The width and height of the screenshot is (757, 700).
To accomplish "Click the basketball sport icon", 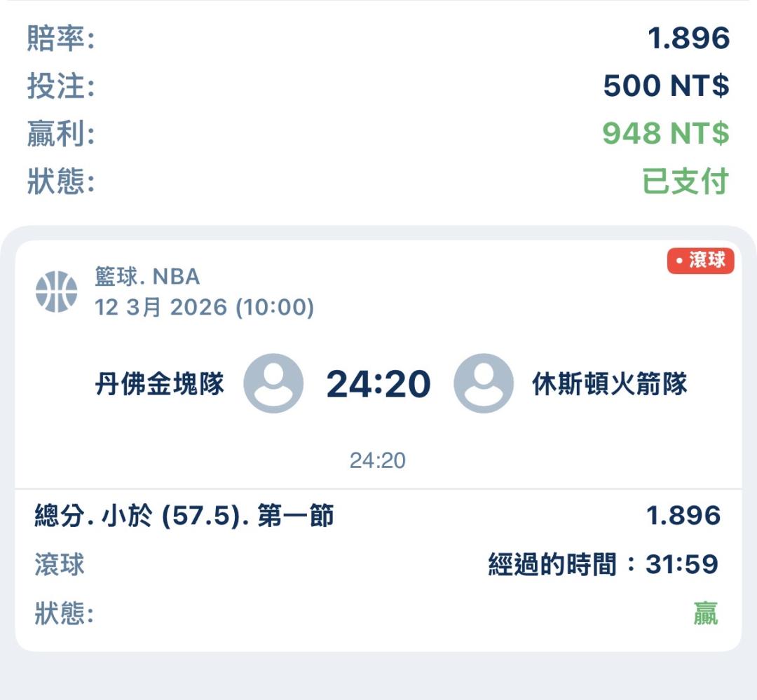I will click(56, 291).
